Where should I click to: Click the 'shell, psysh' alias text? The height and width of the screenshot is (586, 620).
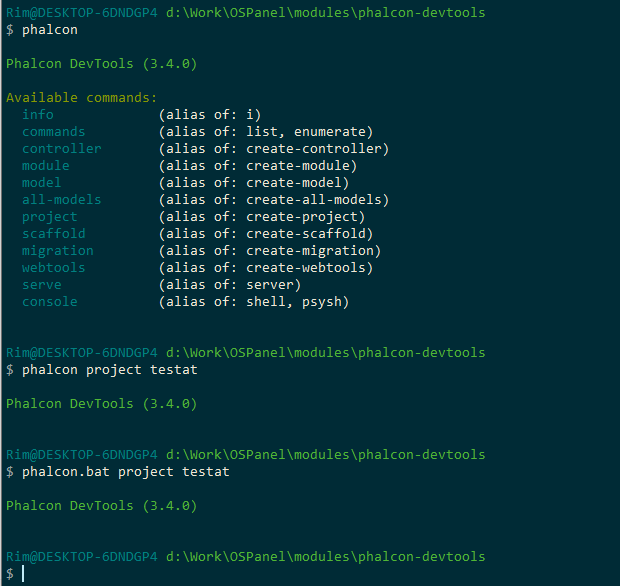[293, 302]
